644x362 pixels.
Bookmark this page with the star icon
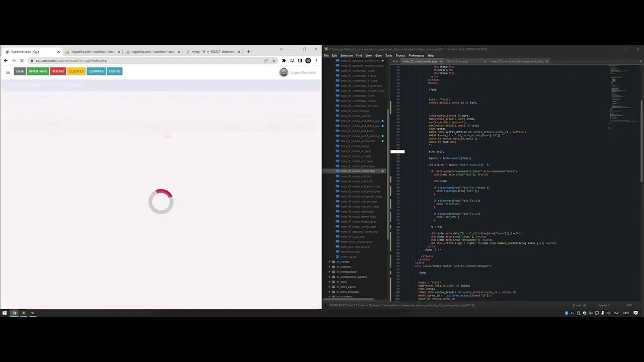tap(274, 60)
